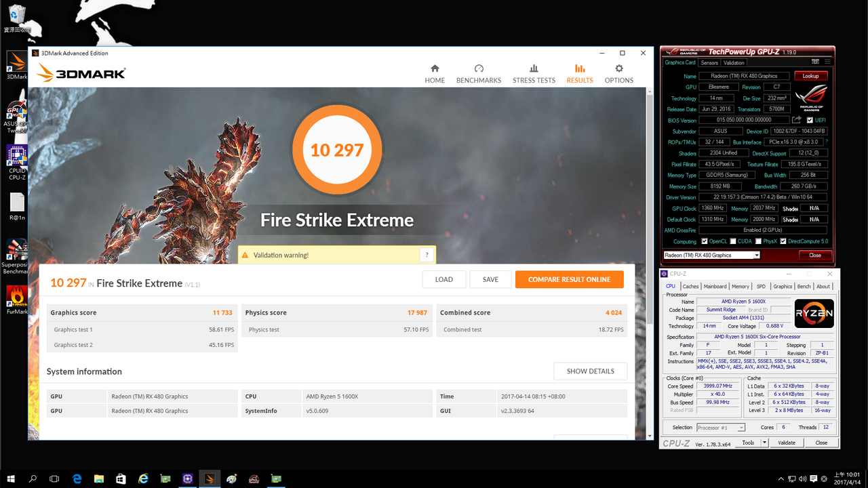Open the OPTIONS gear in 3DMark

(619, 74)
